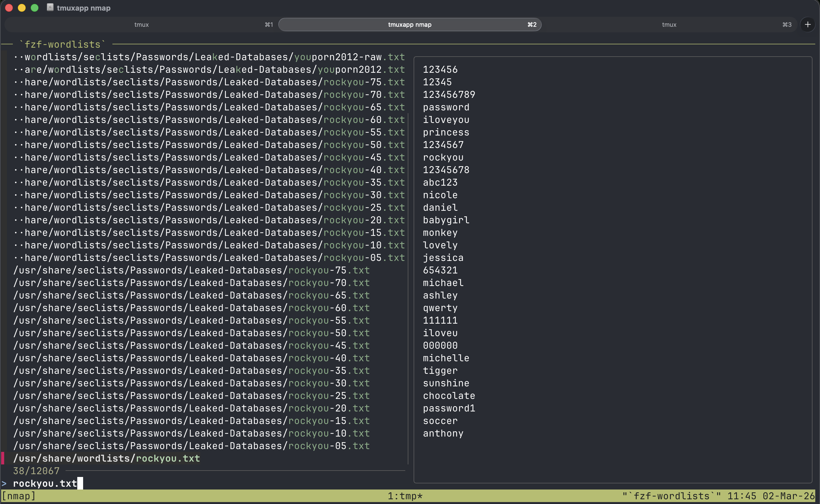Open the third tmux tab
Viewport: 820px width, 504px height.
669,25
